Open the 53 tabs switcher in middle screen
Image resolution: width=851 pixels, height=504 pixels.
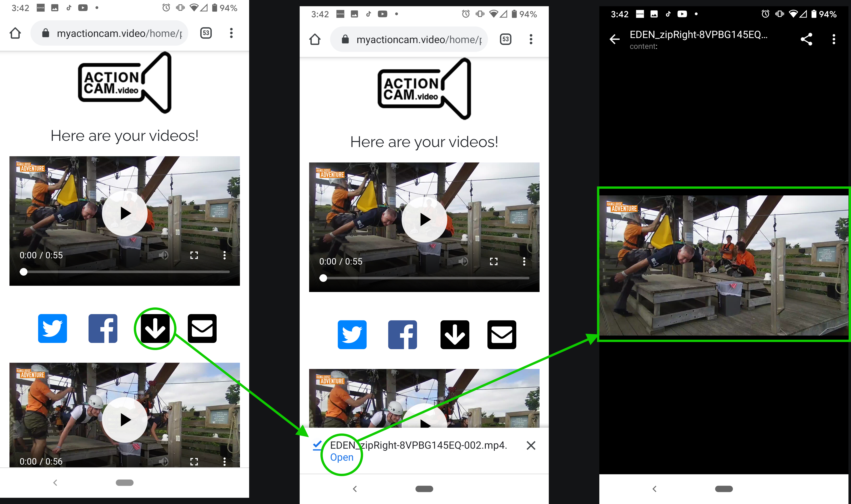pos(505,39)
